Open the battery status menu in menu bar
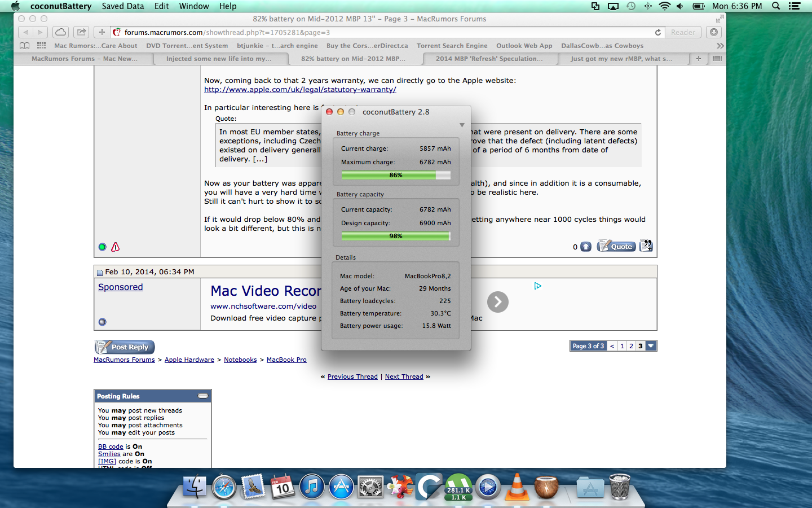812x508 pixels. click(699, 6)
